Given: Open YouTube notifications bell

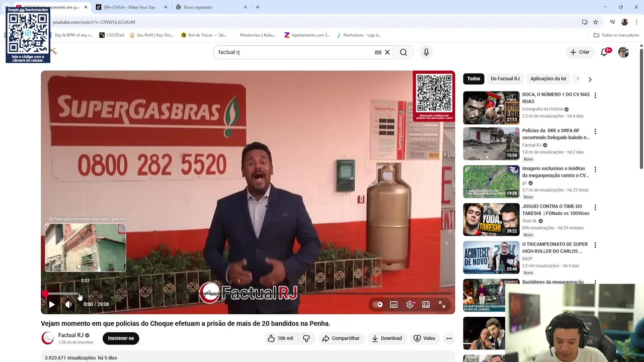Looking at the screenshot, I should (604, 52).
